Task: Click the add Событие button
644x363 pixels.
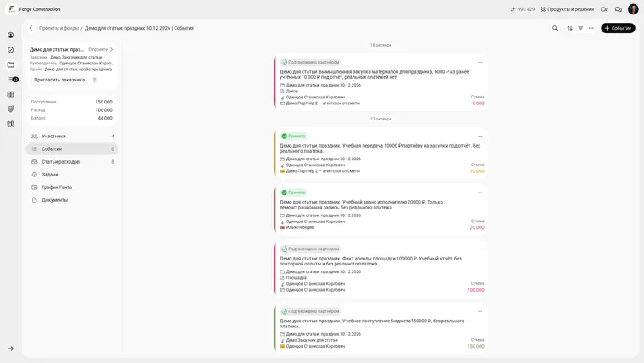Action: [x=618, y=28]
